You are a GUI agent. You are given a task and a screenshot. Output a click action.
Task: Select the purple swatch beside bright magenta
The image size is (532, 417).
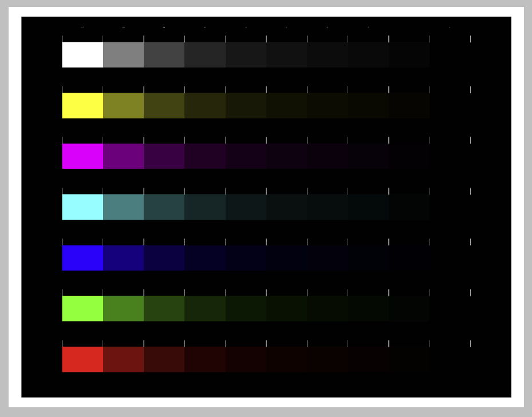(124, 156)
